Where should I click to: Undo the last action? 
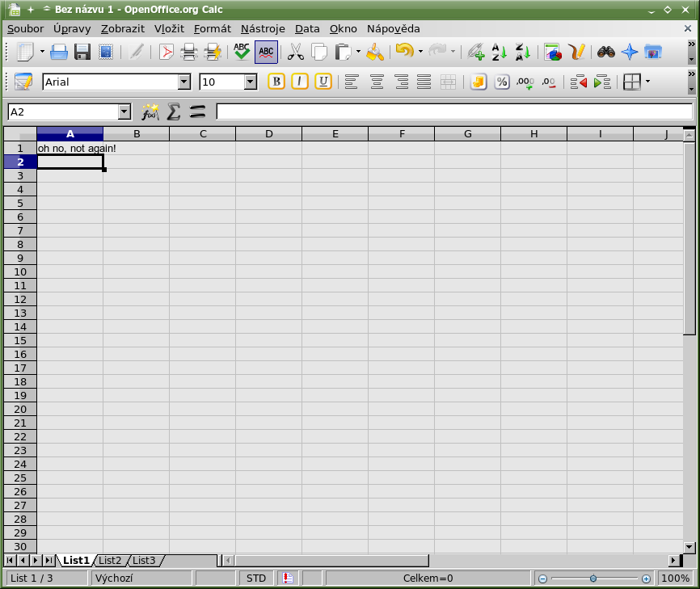[404, 51]
